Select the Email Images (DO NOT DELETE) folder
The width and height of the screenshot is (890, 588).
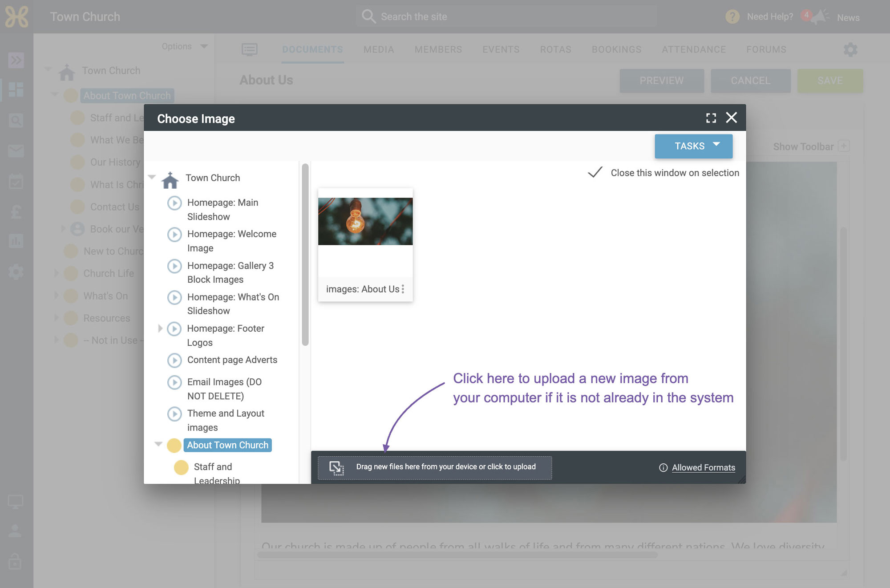224,389
